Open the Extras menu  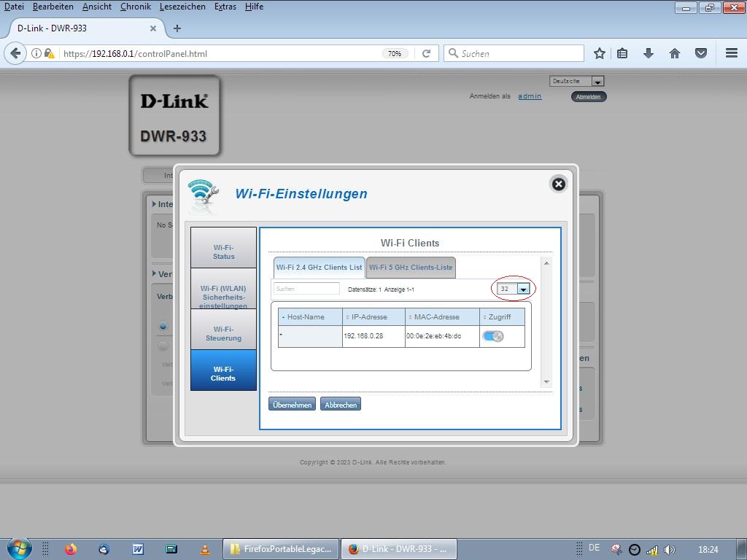pyautogui.click(x=225, y=7)
